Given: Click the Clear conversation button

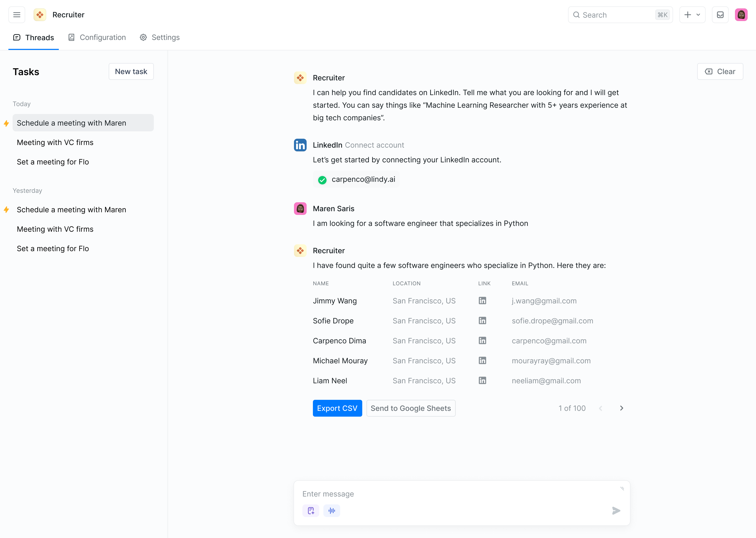Looking at the screenshot, I should pos(720,71).
